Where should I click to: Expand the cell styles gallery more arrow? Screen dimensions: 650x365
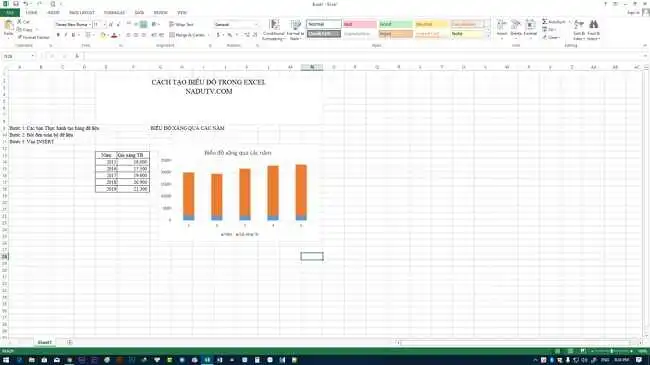[x=488, y=36]
